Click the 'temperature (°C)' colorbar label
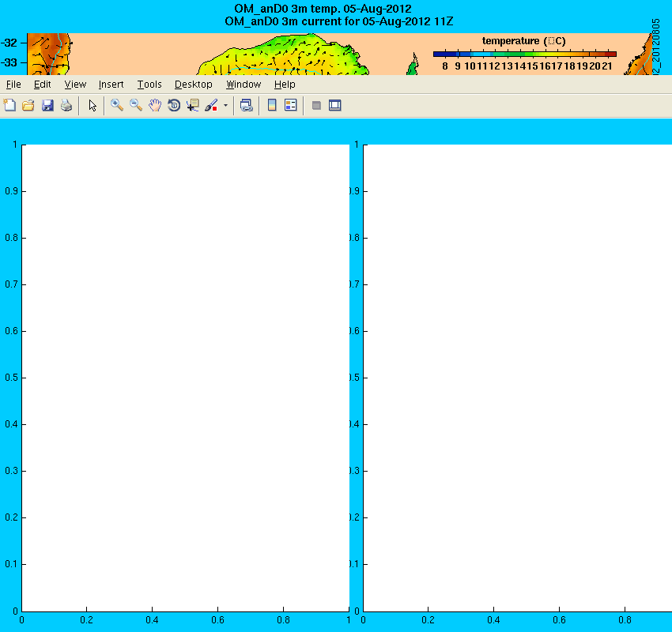Viewport: 672px width, 632px height. pyautogui.click(x=523, y=41)
